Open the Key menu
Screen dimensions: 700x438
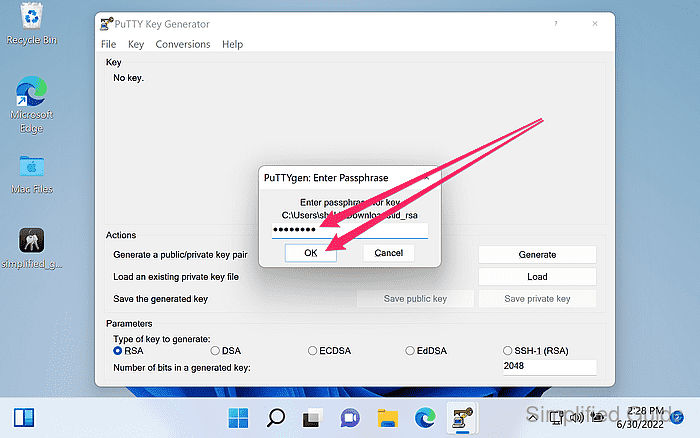[x=136, y=44]
